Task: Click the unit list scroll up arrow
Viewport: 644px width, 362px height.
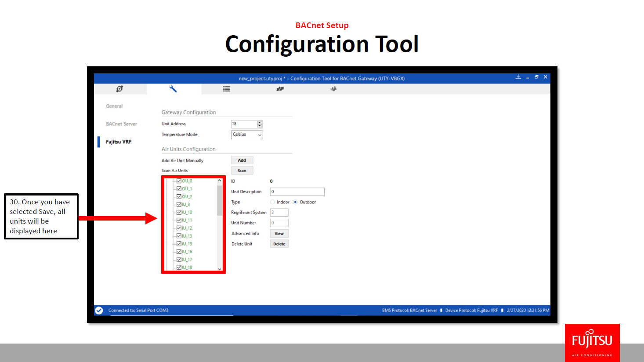Action: [220, 181]
